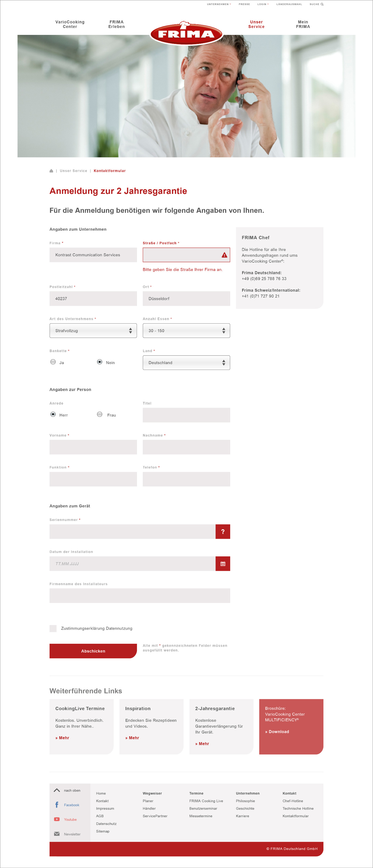Open the installation date calendar picker

(222, 563)
